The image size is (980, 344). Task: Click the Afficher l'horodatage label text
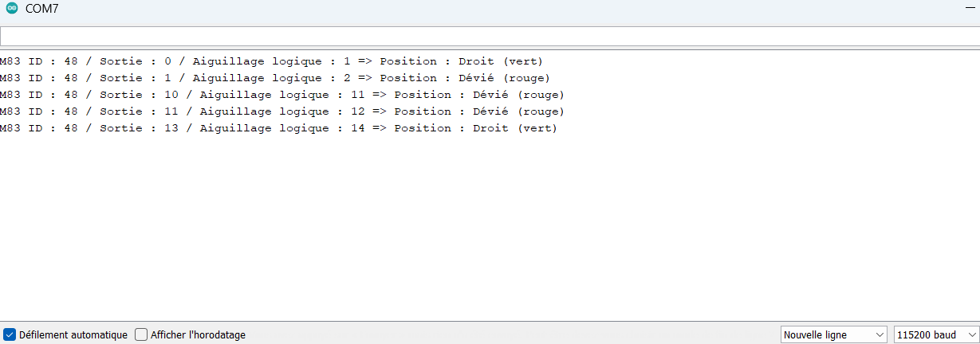coord(198,335)
